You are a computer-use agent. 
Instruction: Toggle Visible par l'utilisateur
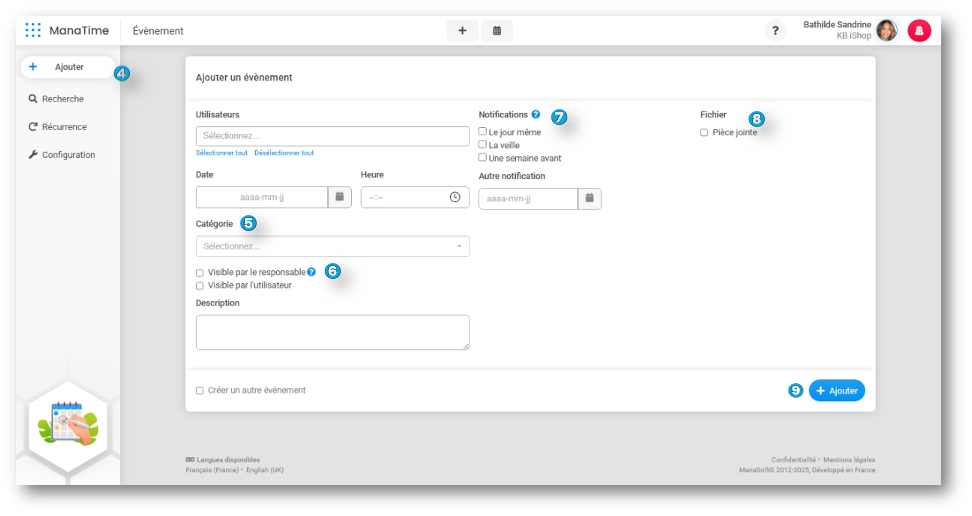200,286
